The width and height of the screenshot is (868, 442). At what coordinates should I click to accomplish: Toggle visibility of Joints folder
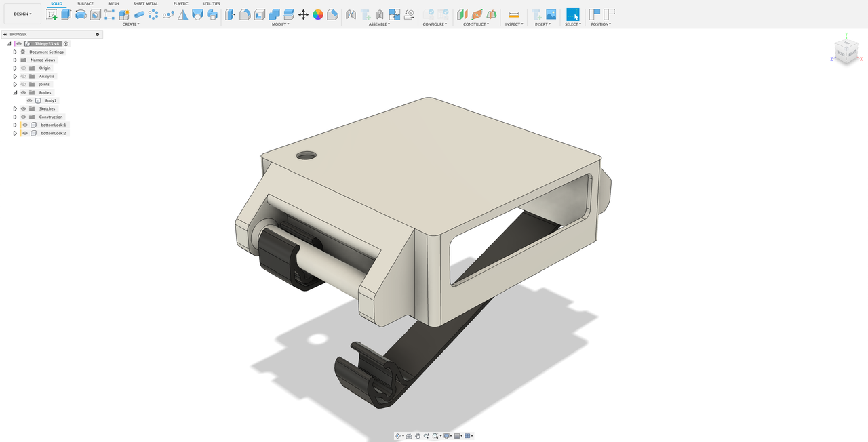(23, 84)
